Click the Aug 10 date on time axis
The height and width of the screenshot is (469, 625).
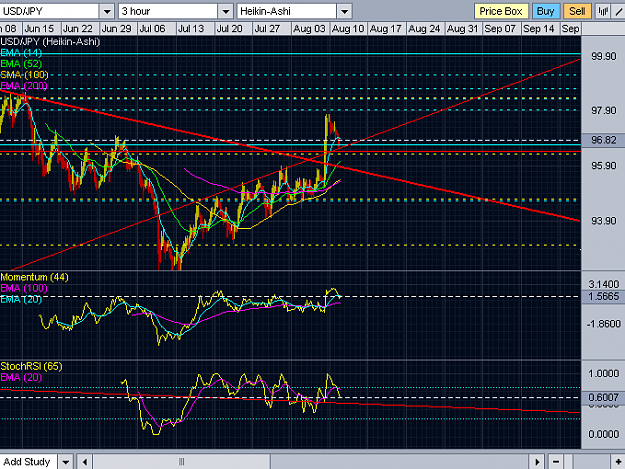348,29
